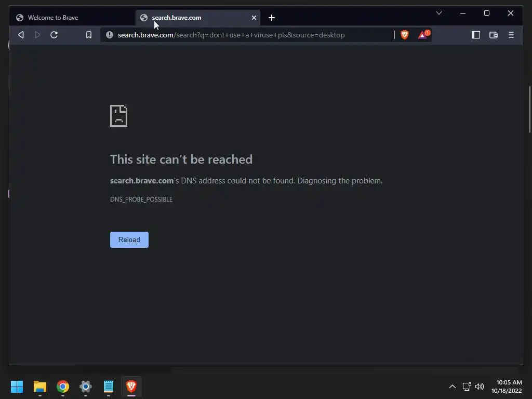The width and height of the screenshot is (532, 399).
Task: Click the DNS_PROBE_POSSIBLE error code
Action: pos(141,199)
